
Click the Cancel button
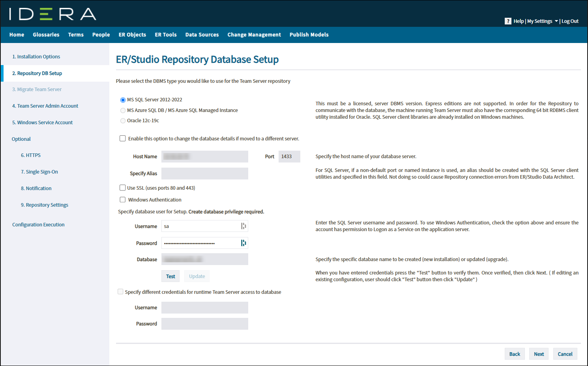pyautogui.click(x=565, y=354)
